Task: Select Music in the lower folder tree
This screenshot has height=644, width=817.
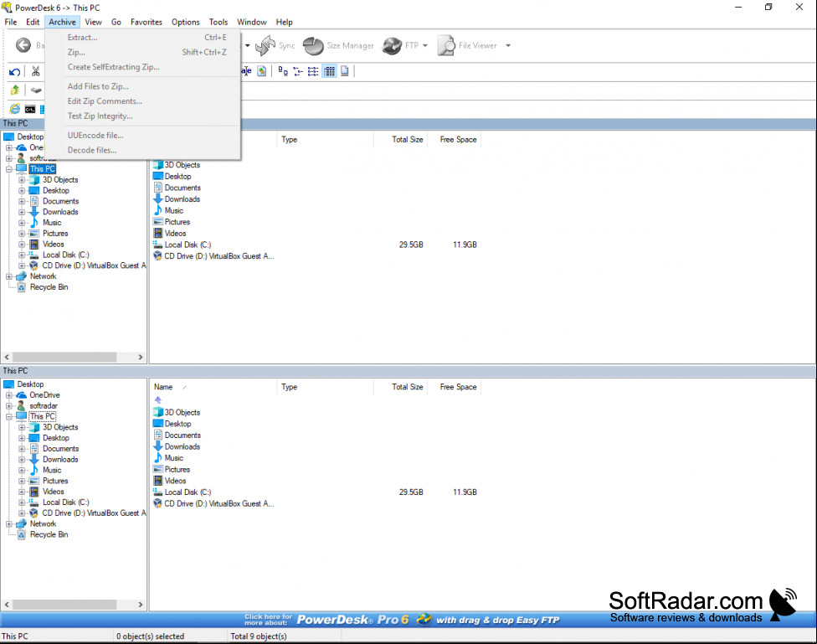Action: pos(52,470)
